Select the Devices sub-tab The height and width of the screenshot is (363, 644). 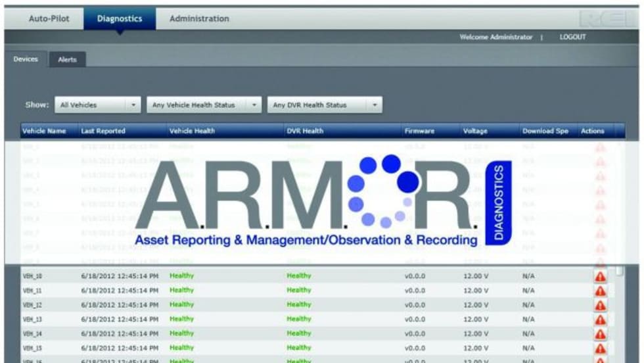click(26, 60)
